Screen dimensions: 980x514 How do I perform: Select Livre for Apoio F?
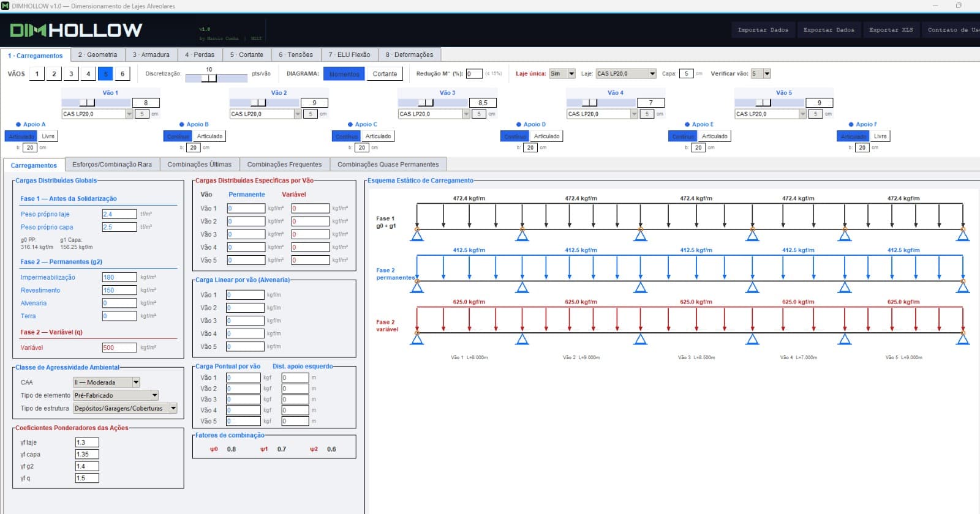(880, 136)
